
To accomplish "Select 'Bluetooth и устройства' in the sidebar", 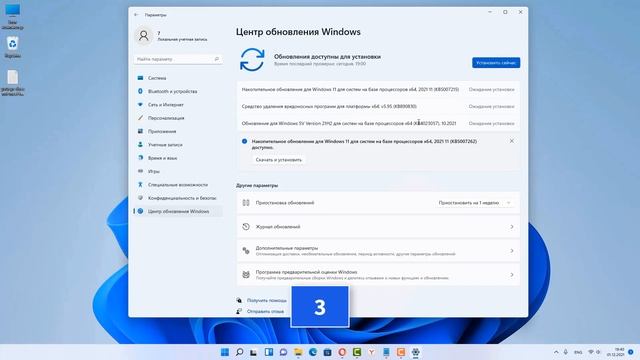I will [178, 91].
